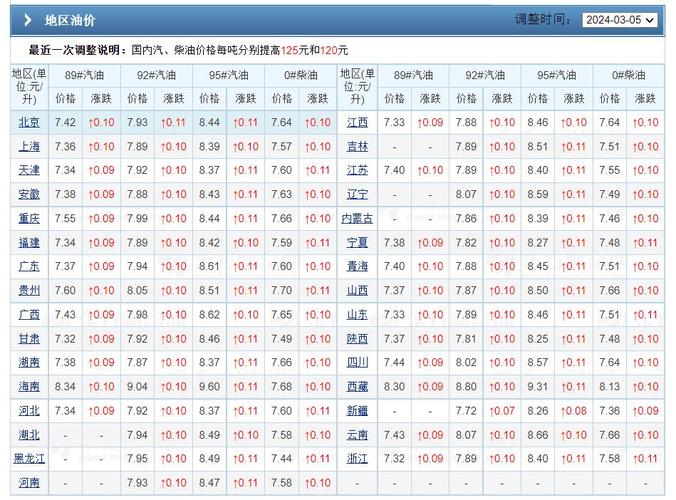
Task: Select 北京 89# gasoline price 7.42
Action: pos(65,122)
